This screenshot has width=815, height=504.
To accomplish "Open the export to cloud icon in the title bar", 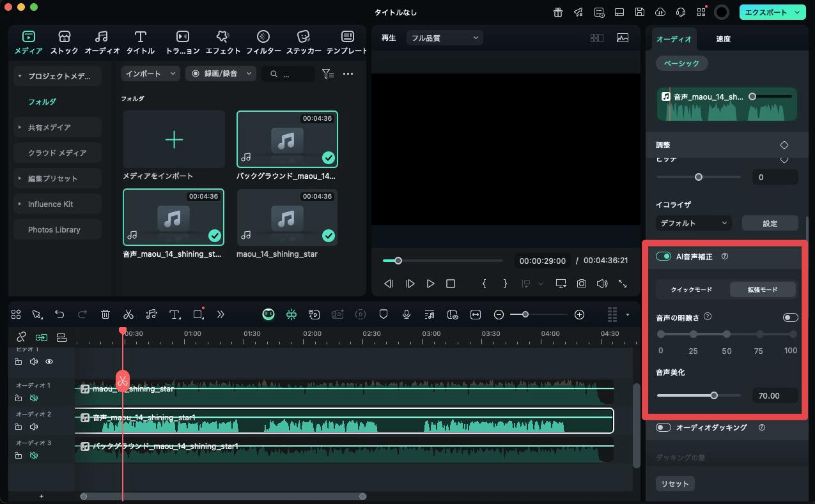I will tap(660, 11).
